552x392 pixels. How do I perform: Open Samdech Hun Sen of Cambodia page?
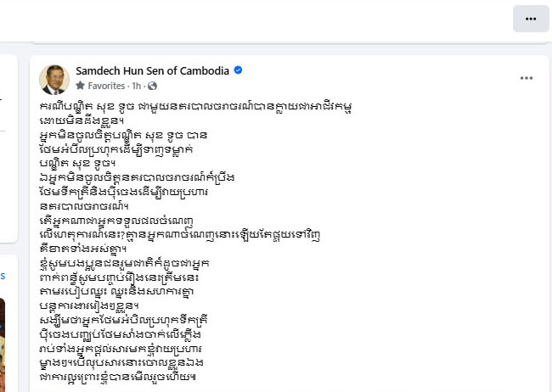[152, 70]
